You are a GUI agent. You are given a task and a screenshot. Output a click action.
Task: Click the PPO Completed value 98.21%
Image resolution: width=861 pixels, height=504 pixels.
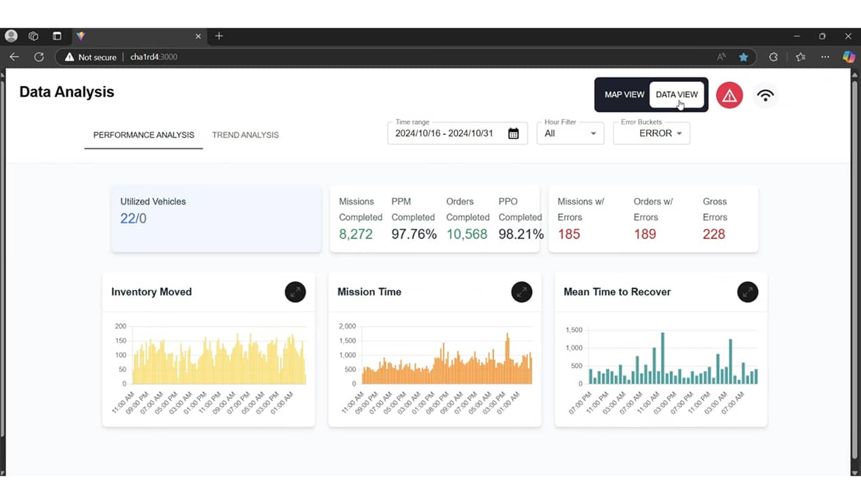click(521, 234)
